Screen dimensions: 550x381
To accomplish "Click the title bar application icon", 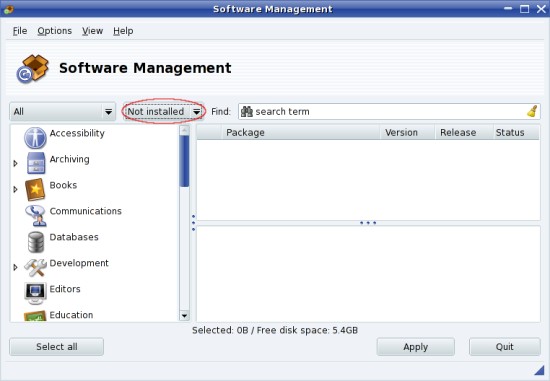I will [8, 9].
